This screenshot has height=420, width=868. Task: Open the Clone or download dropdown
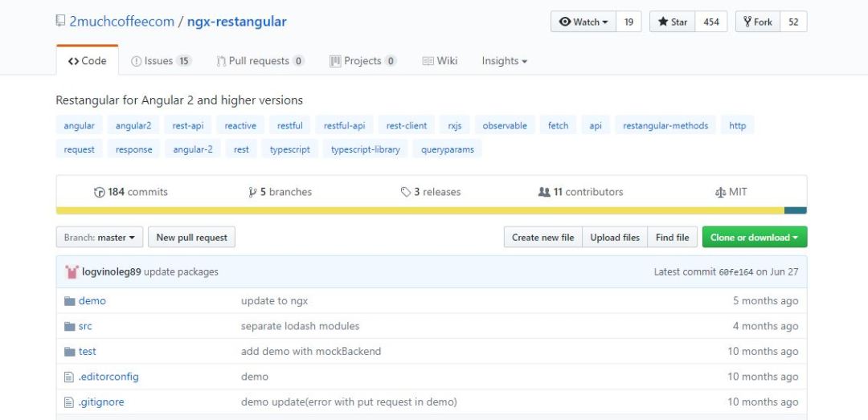[x=754, y=238]
